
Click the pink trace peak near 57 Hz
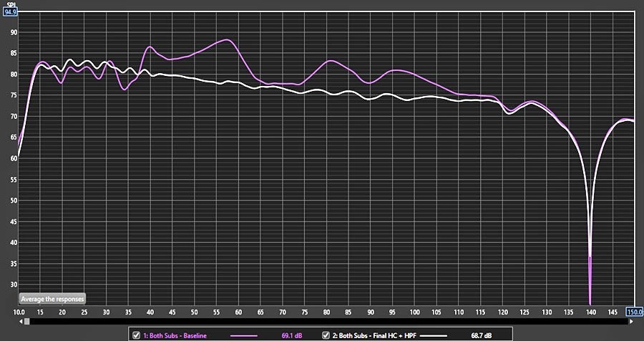[227, 40]
